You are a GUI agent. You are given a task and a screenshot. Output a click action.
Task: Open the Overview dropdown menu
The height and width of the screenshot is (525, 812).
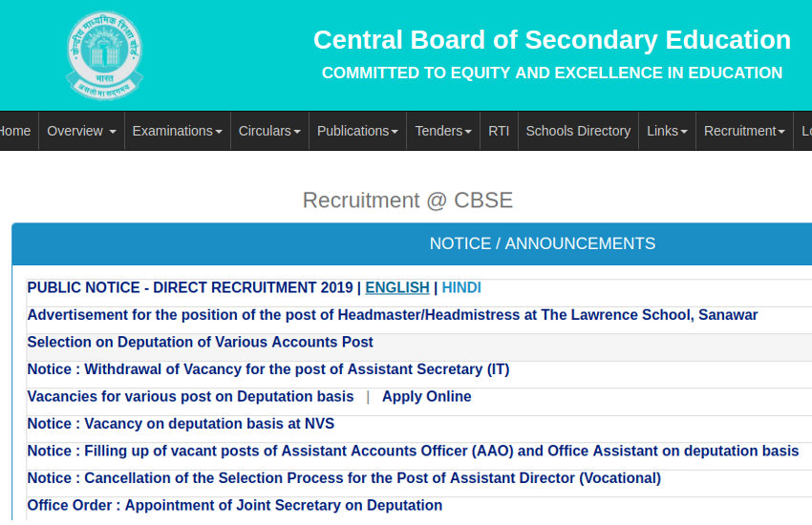(81, 131)
